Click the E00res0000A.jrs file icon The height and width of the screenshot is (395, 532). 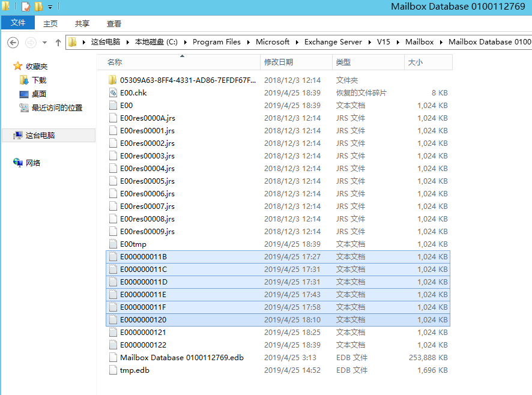(x=113, y=118)
